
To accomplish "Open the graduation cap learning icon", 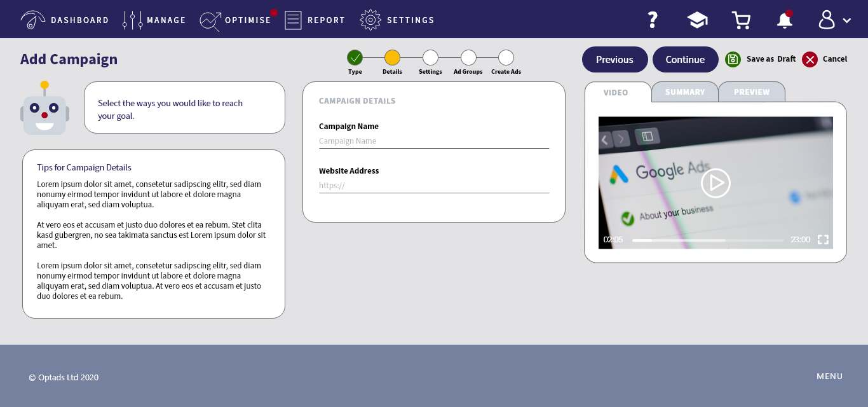I will point(697,20).
